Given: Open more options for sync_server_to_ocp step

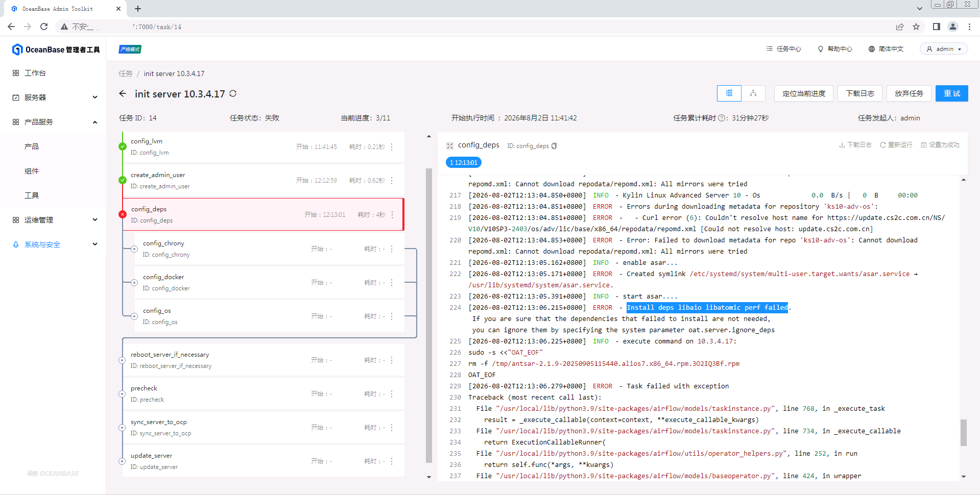Looking at the screenshot, I should pos(392,428).
